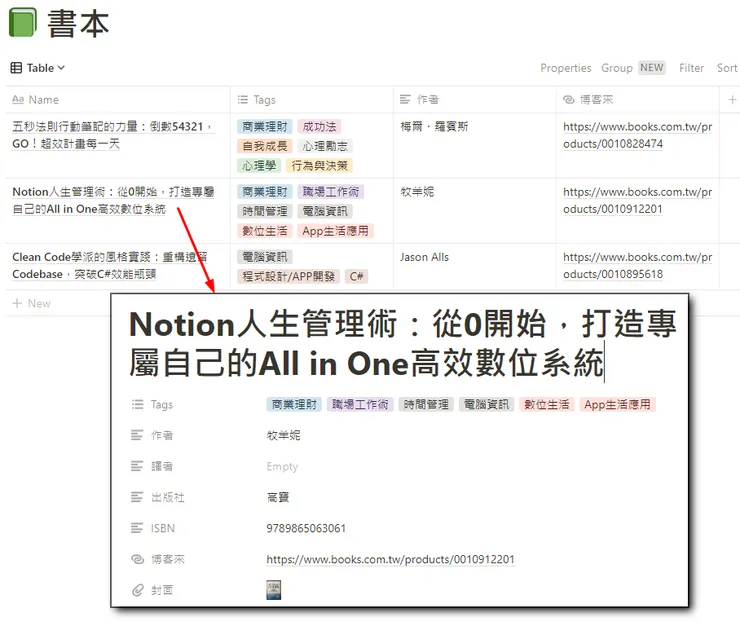Click 心理勵志 tag in first row
This screenshot has height=622, width=740.
coord(325,146)
